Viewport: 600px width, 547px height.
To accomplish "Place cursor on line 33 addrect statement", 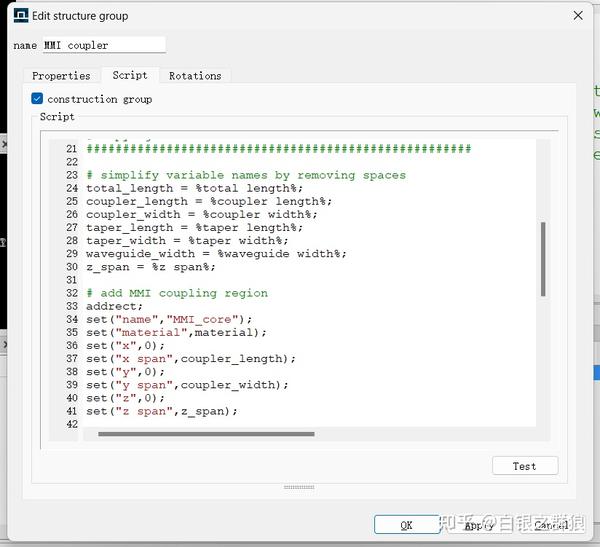I will (x=114, y=306).
